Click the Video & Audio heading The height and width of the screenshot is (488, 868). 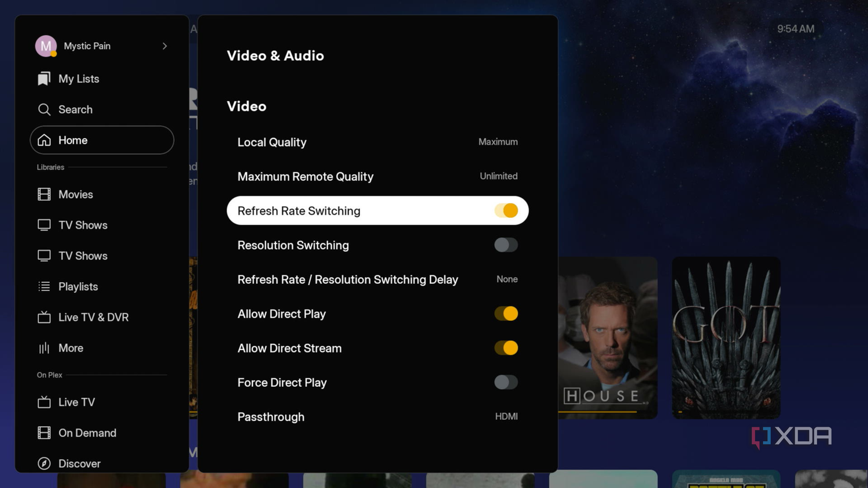(x=275, y=56)
